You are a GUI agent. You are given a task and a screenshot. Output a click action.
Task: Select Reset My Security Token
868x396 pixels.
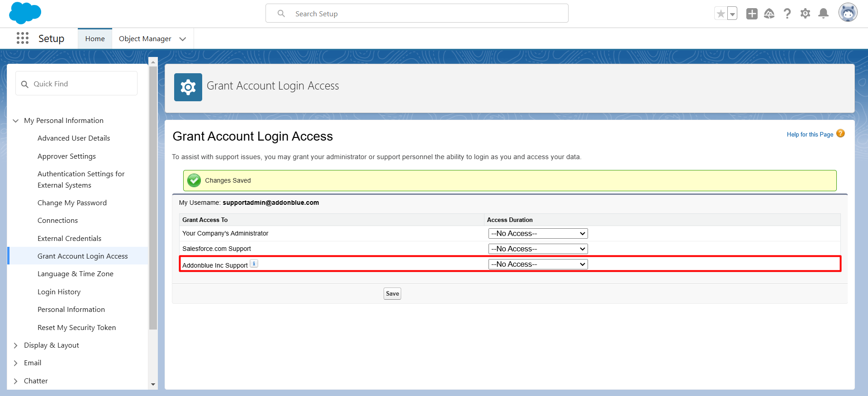[x=76, y=328]
